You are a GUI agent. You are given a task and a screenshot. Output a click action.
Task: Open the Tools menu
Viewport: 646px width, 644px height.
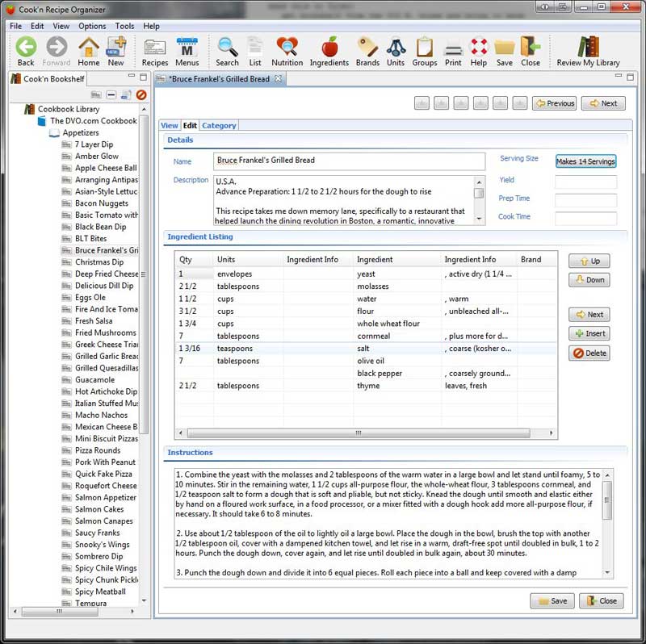point(124,26)
